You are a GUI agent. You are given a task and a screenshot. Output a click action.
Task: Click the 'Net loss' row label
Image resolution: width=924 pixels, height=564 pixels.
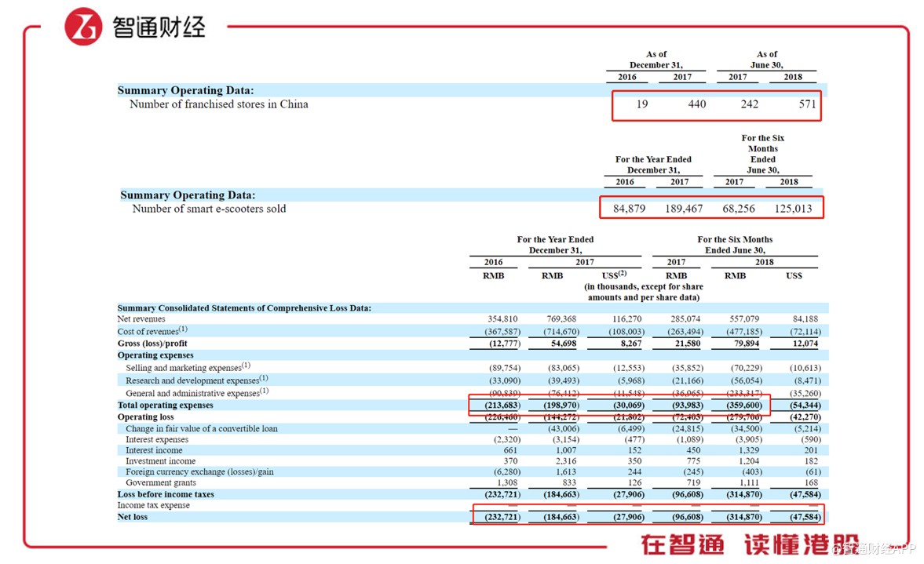click(134, 517)
